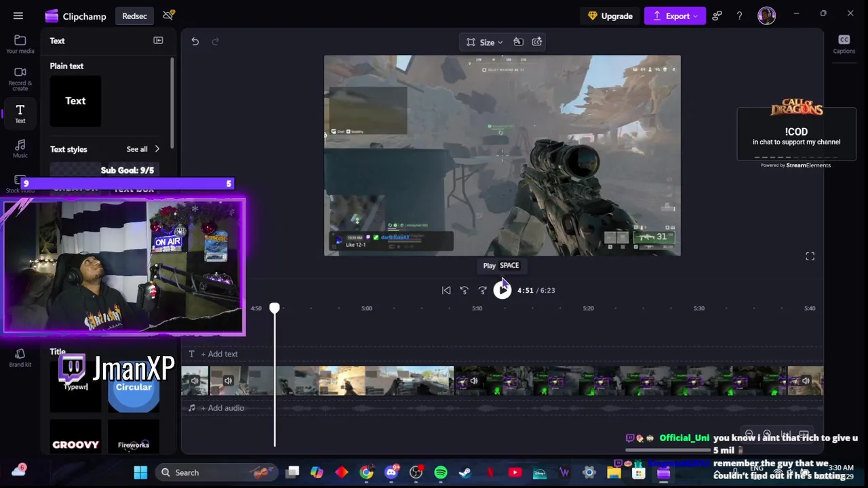The height and width of the screenshot is (488, 868).
Task: Click Add audio on the timeline track
Action: pyautogui.click(x=222, y=408)
